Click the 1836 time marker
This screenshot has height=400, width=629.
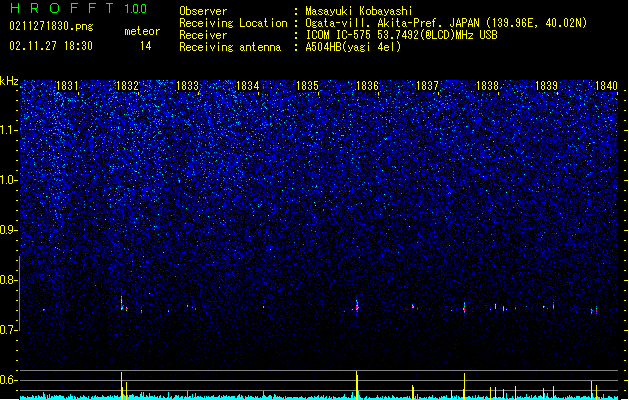pyautogui.click(x=367, y=86)
